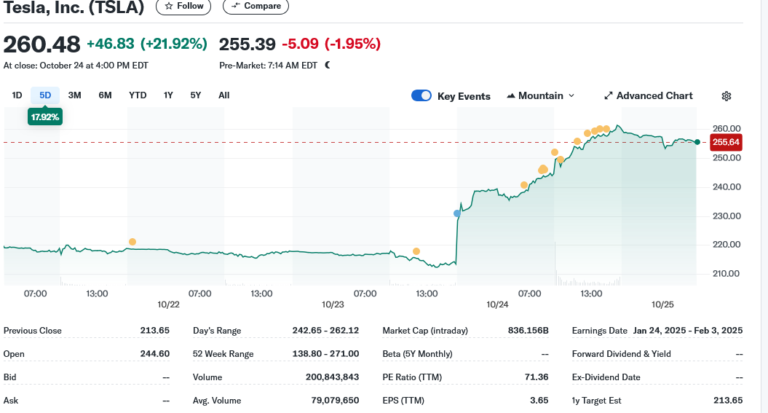Image resolution: width=768 pixels, height=413 pixels.
Task: Select All time range
Action: point(224,95)
